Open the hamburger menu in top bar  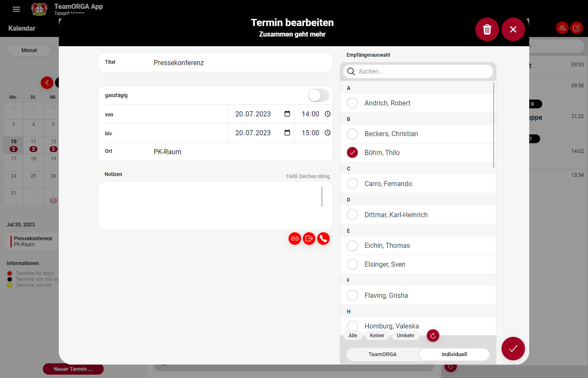[x=16, y=9]
